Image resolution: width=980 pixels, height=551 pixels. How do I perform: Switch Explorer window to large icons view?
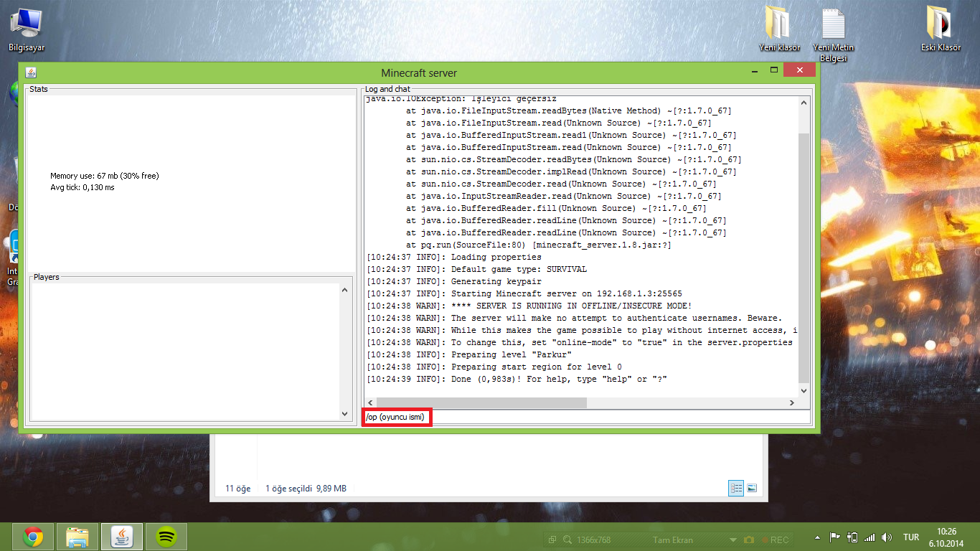752,488
